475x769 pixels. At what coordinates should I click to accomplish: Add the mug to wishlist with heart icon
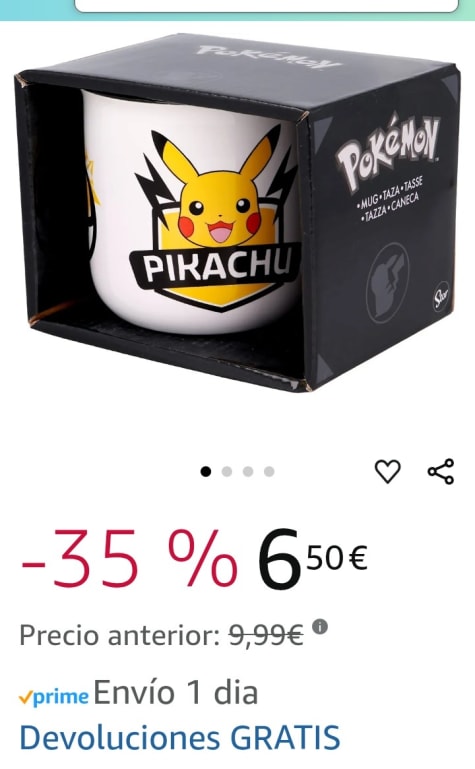[x=387, y=471]
